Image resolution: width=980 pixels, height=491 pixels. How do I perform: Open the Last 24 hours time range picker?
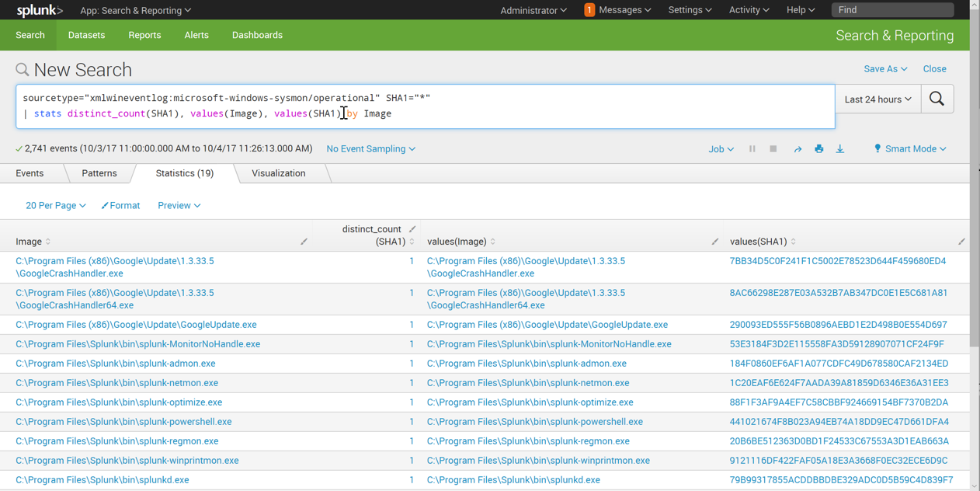877,99
